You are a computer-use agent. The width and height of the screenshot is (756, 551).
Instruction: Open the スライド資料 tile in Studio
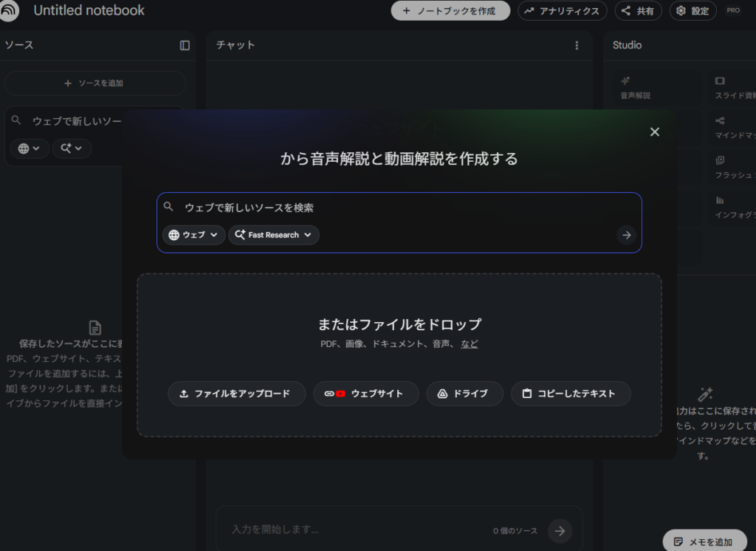(x=735, y=88)
